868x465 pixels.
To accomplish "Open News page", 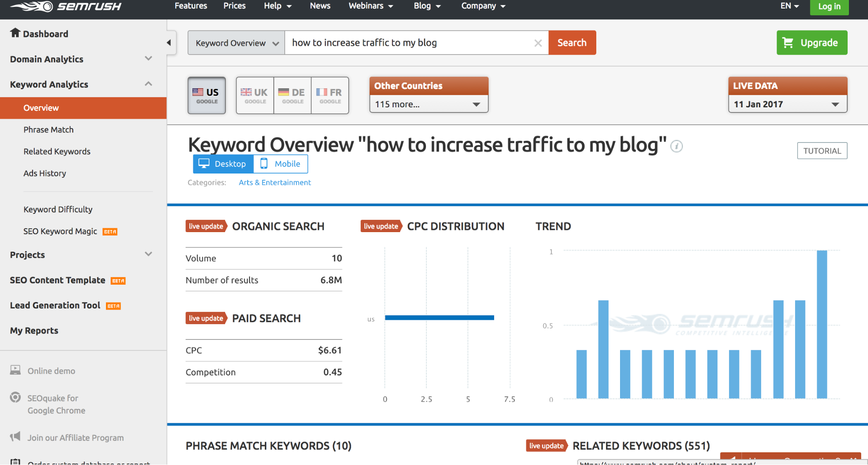I will click(320, 6).
